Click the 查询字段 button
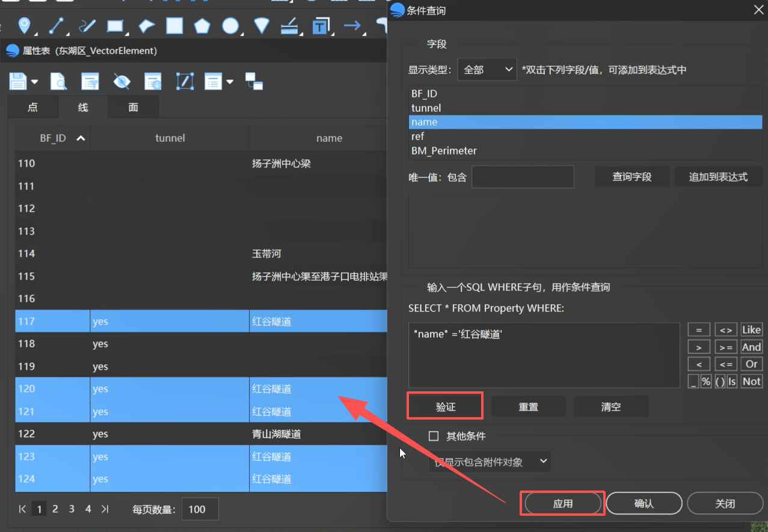Screen dimensions: 768x532 click(x=632, y=177)
